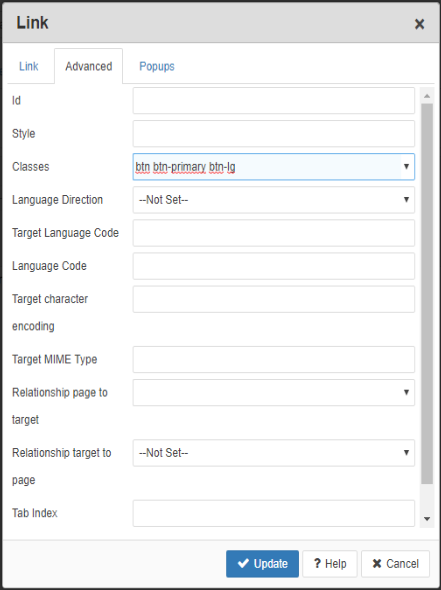
Task: Click the Update button with checkmark
Action: [x=262, y=564]
